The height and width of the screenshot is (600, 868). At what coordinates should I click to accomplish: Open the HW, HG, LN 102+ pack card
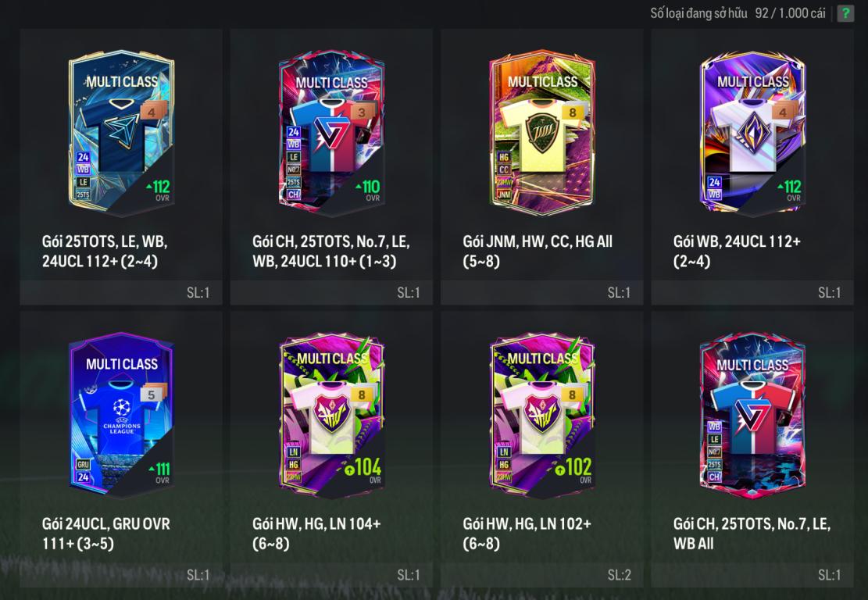click(x=542, y=449)
